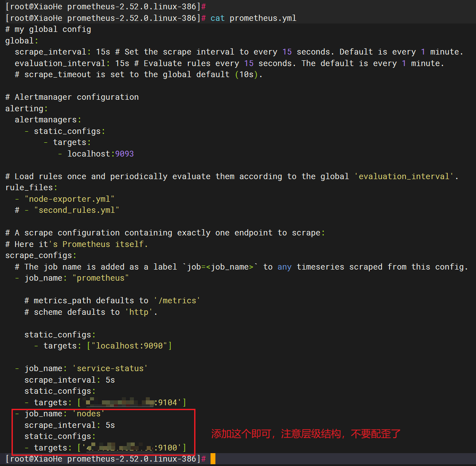This screenshot has height=466, width=476.
Task: Click "# Here it's Prometheus itself." comment
Action: click(x=77, y=244)
